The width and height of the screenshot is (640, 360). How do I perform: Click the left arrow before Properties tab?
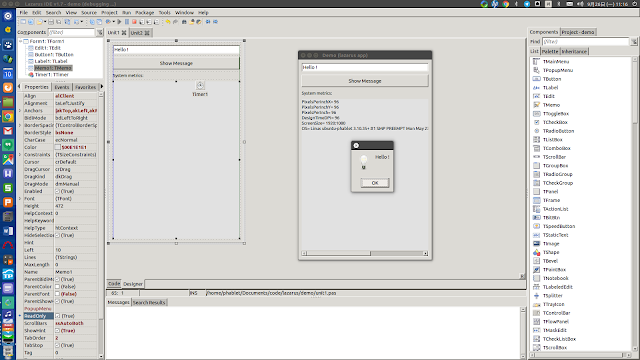[19, 87]
